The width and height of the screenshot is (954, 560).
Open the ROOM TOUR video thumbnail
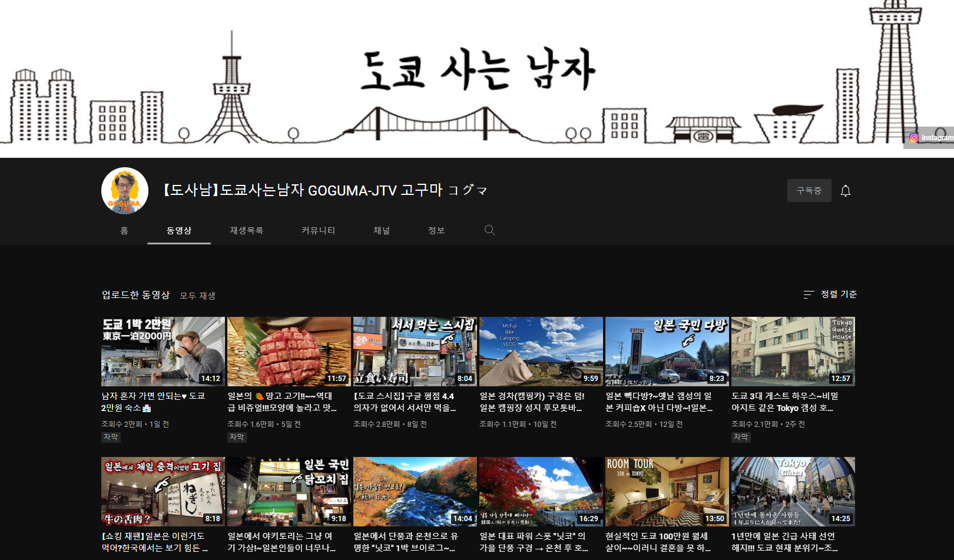(x=667, y=492)
